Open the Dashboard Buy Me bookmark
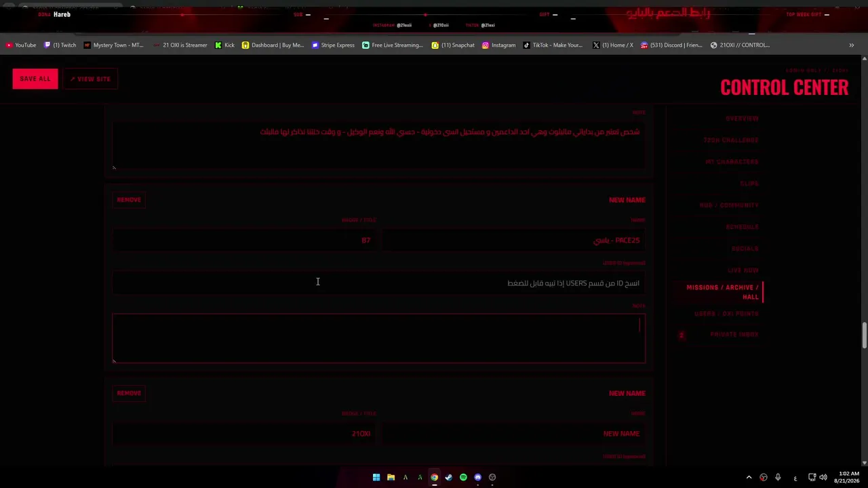The width and height of the screenshot is (868, 488). (273, 45)
